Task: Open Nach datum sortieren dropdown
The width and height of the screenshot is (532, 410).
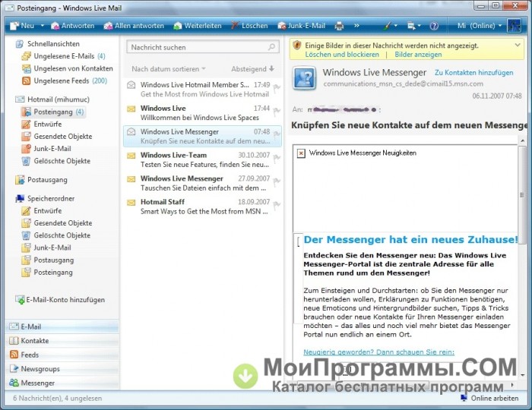Action: [169, 69]
